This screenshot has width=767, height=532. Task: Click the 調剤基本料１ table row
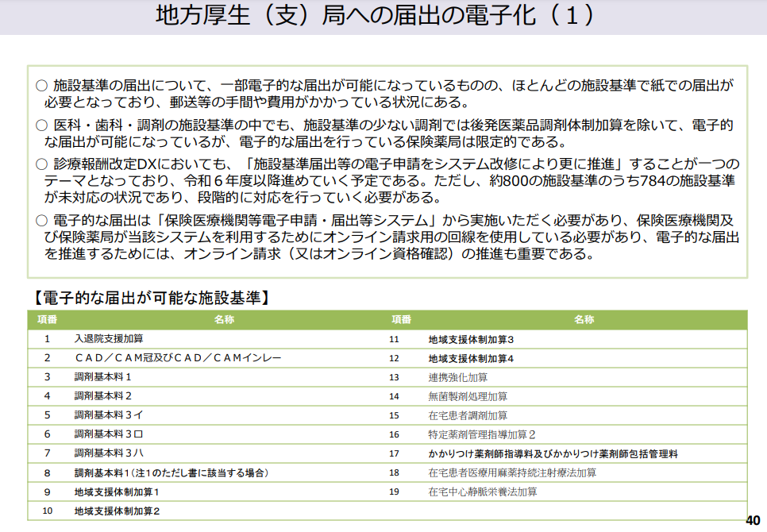coord(103,377)
